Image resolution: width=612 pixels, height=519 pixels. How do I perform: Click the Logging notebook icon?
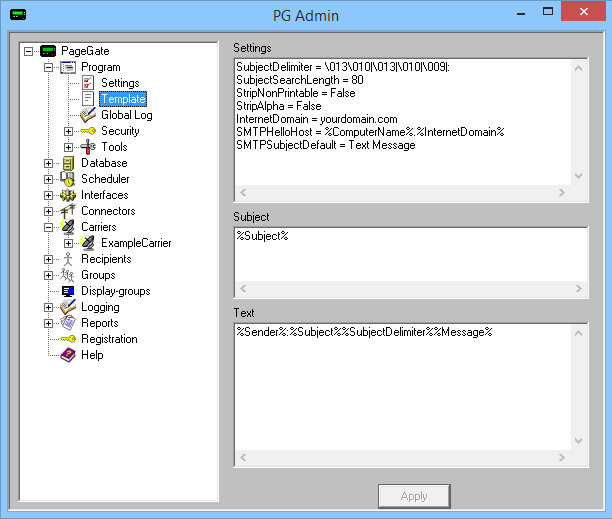pyautogui.click(x=68, y=307)
